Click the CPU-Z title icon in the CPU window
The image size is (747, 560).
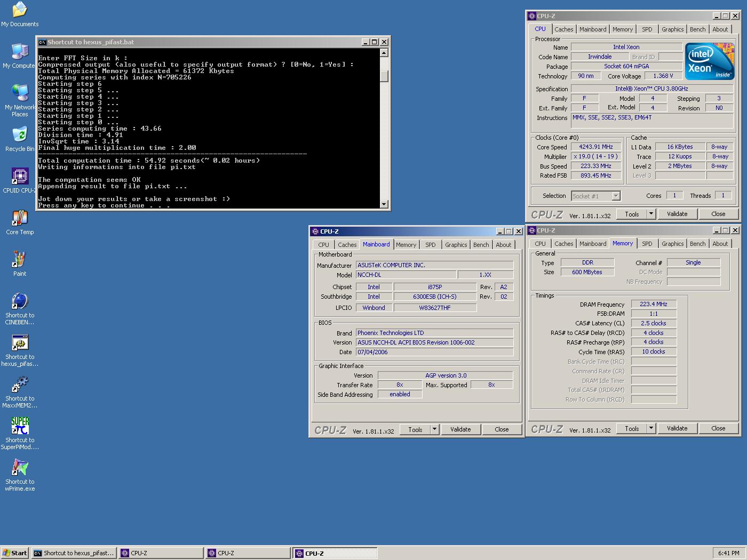pos(531,16)
